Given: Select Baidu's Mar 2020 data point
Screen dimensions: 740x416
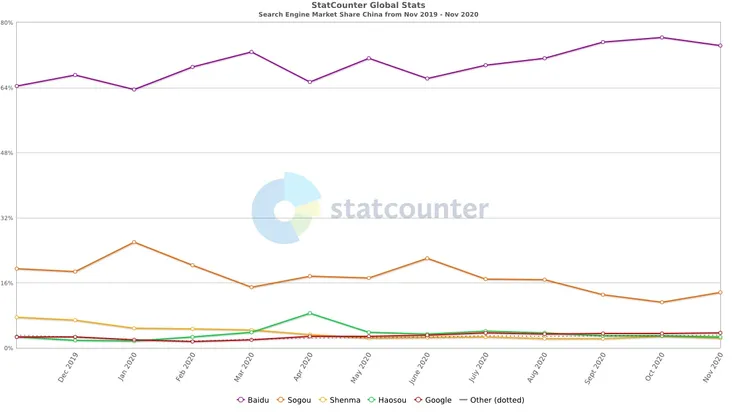Looking at the screenshot, I should point(251,52).
